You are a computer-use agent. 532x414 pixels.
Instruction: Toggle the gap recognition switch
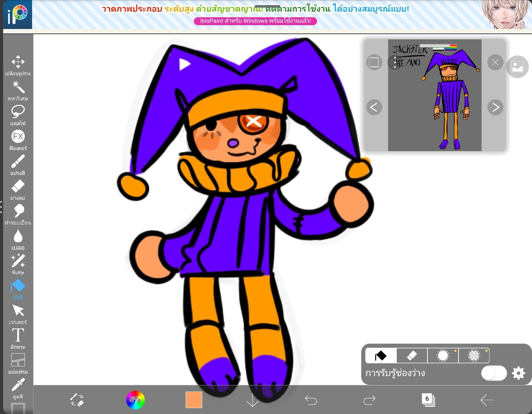click(494, 373)
